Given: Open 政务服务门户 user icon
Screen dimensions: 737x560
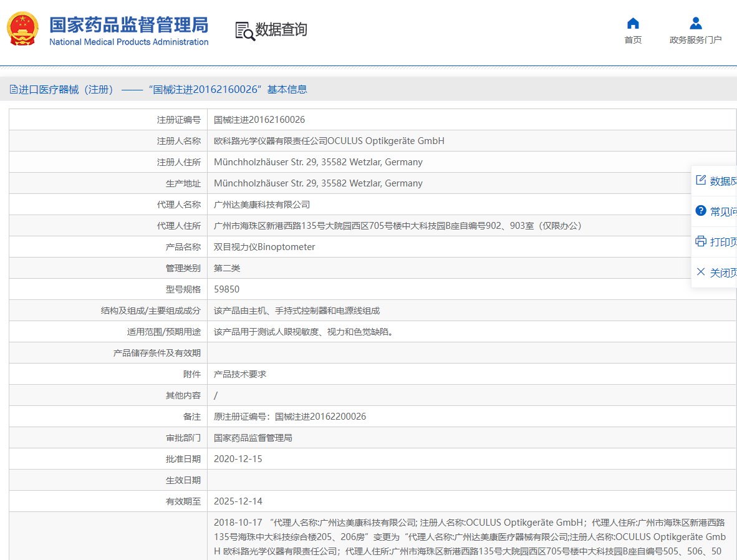Looking at the screenshot, I should pos(696,23).
